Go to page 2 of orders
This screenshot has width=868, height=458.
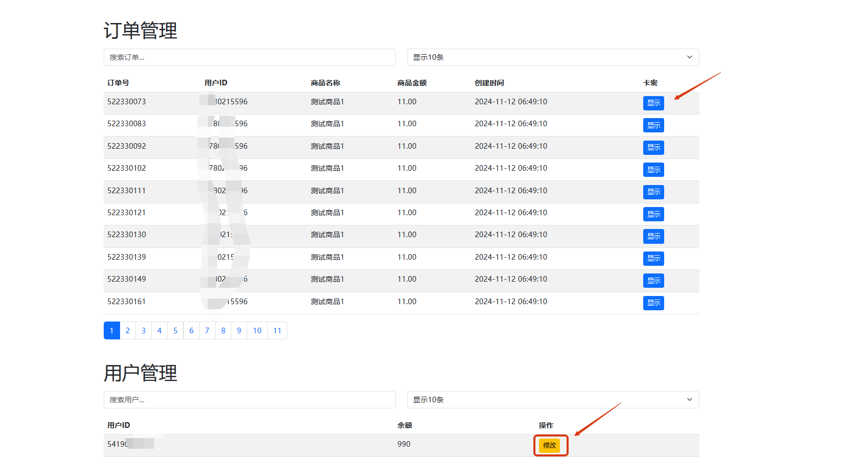(128, 331)
